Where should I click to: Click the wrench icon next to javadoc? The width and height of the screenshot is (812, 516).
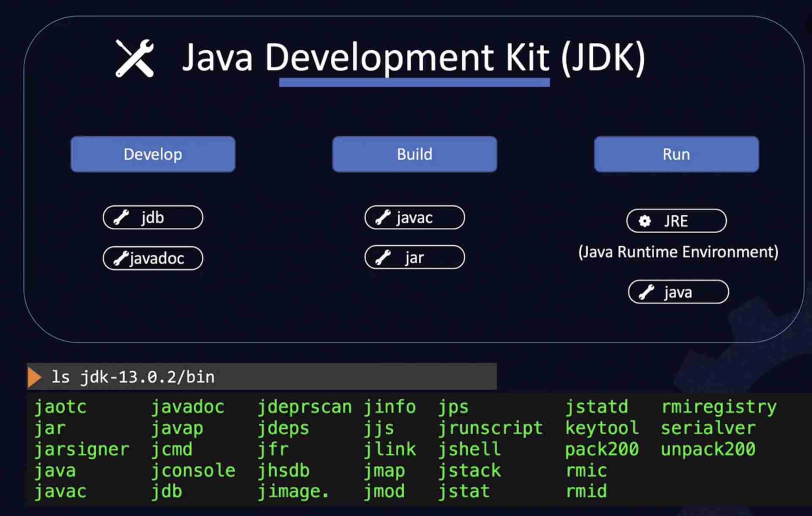pyautogui.click(x=121, y=258)
